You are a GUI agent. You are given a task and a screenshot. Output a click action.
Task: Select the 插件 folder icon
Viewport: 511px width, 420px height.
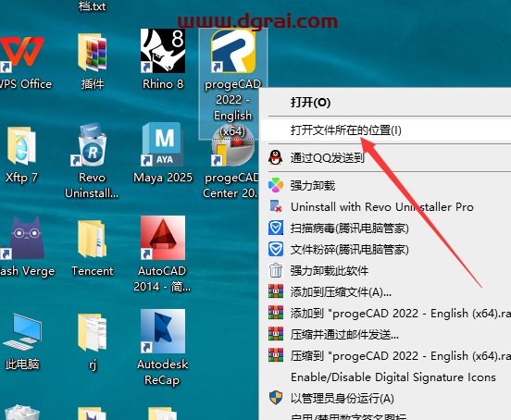(x=93, y=52)
